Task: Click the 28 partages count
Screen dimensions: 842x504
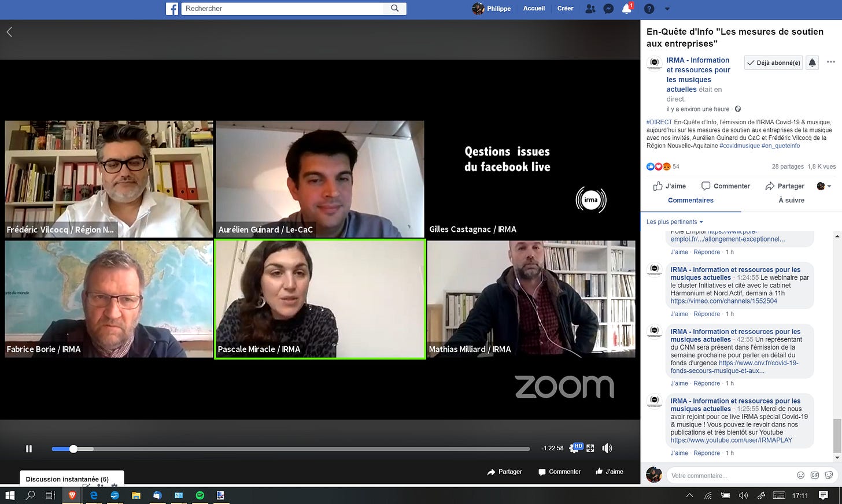Action: 788,166
